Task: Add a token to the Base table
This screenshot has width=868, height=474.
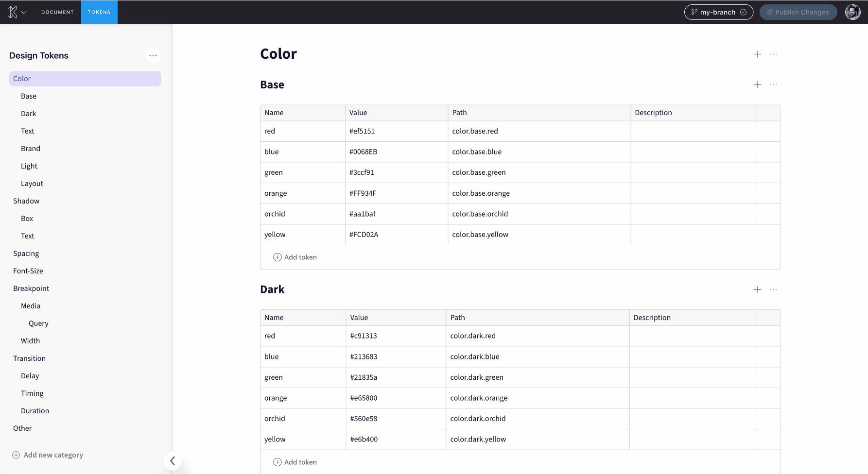Action: click(x=295, y=257)
